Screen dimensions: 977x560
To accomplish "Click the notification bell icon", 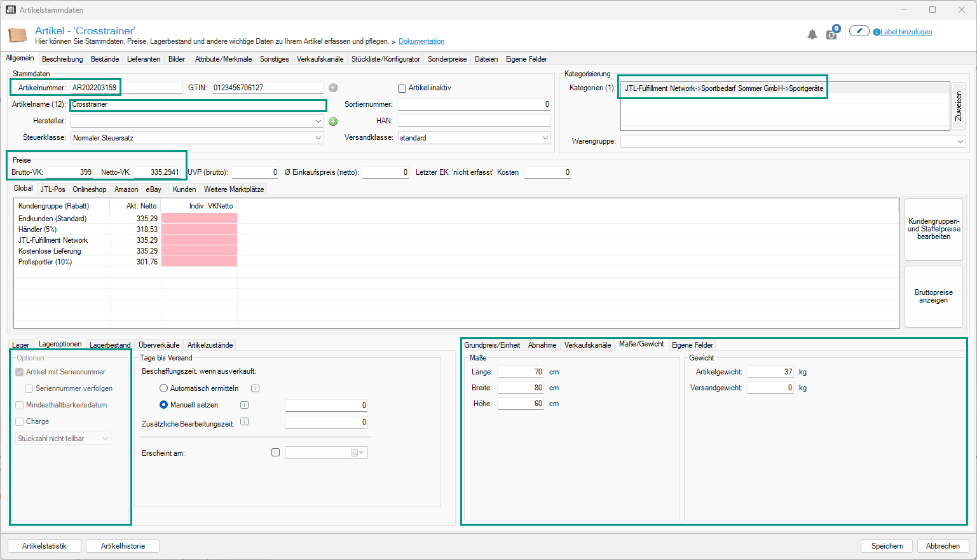I will [x=812, y=34].
